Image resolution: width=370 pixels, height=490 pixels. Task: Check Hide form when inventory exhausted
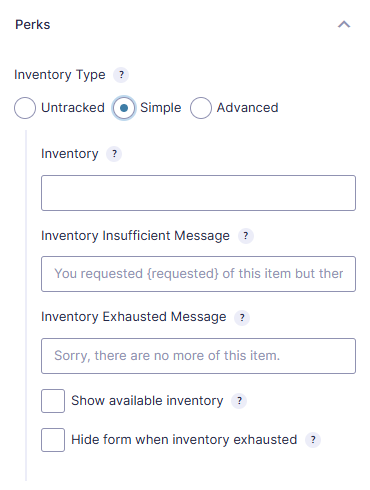pos(53,440)
